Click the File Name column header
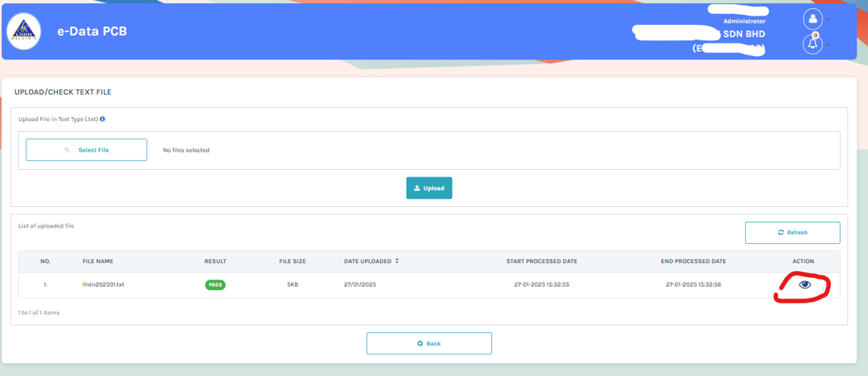The image size is (868, 376). (x=98, y=261)
